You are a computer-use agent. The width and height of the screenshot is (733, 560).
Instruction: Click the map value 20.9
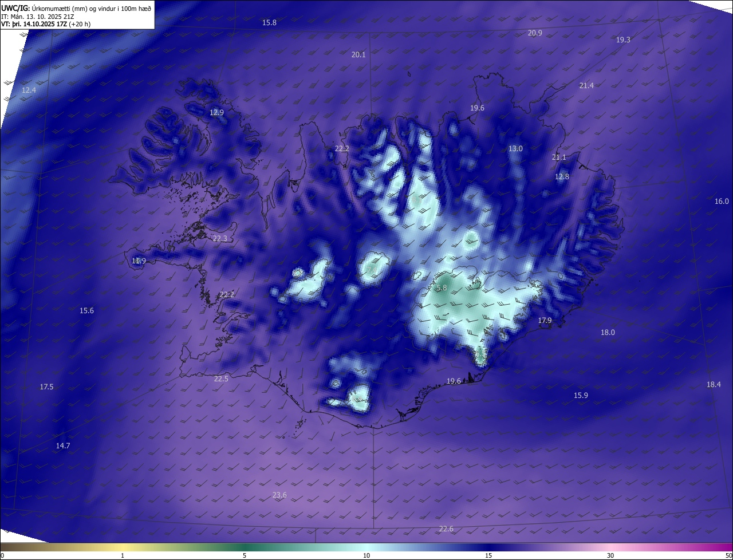point(535,33)
